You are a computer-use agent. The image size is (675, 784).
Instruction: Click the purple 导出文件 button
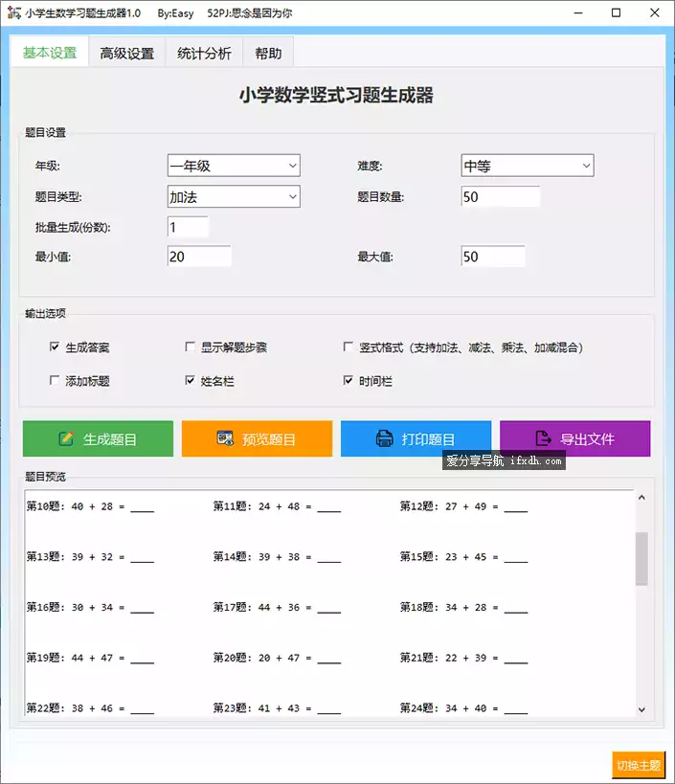coord(575,438)
